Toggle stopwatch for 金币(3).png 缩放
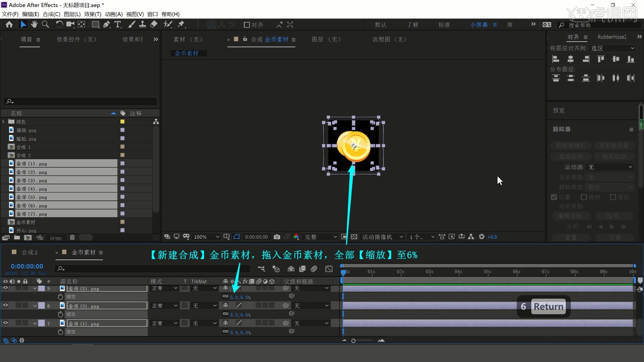Image resolution: width=644 pixels, height=362 pixels. pos(60,297)
